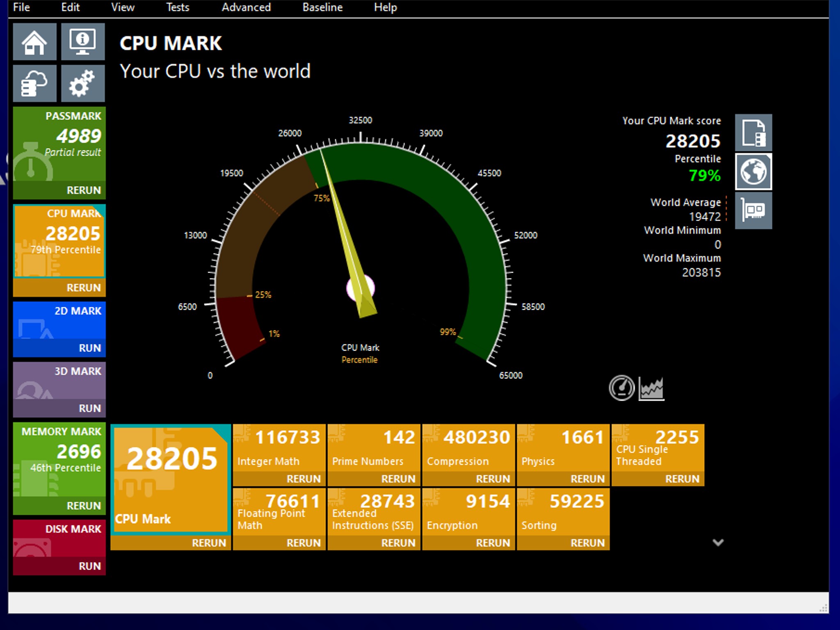Go to the Home dashboard icon
840x630 pixels.
[34, 41]
